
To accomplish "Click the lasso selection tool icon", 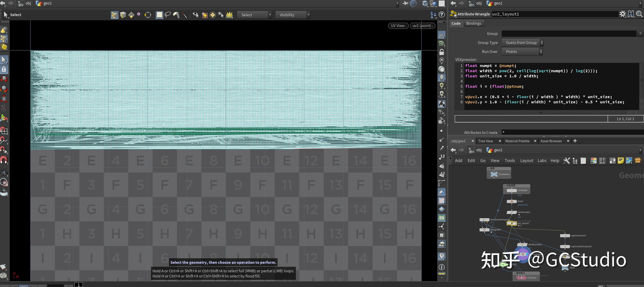I will coord(168,15).
